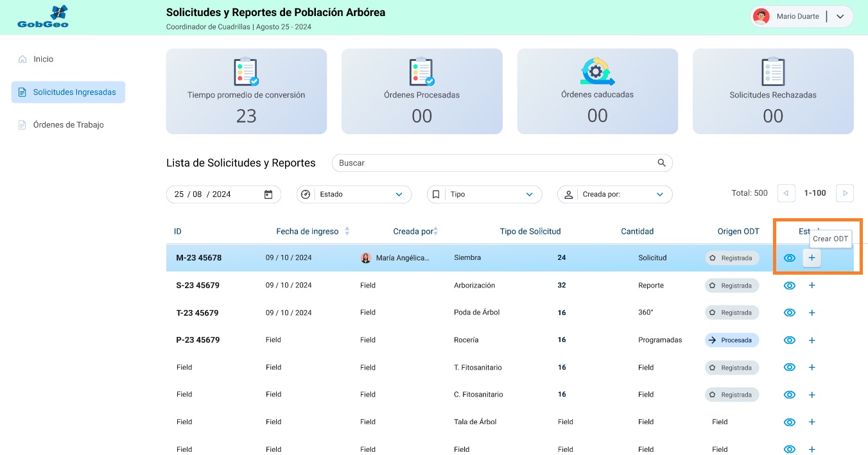This screenshot has height=455, width=868.
Task: Open the calendar date picker icon
Action: (x=268, y=194)
